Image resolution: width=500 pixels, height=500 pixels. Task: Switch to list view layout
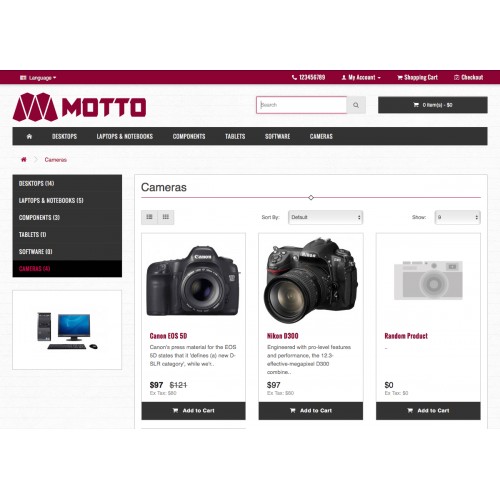click(x=149, y=217)
